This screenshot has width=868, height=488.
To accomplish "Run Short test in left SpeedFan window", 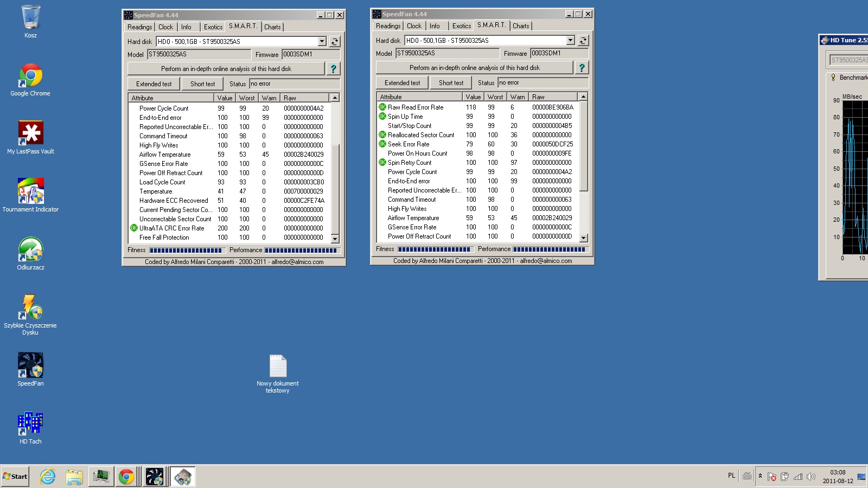I will (x=203, y=84).
